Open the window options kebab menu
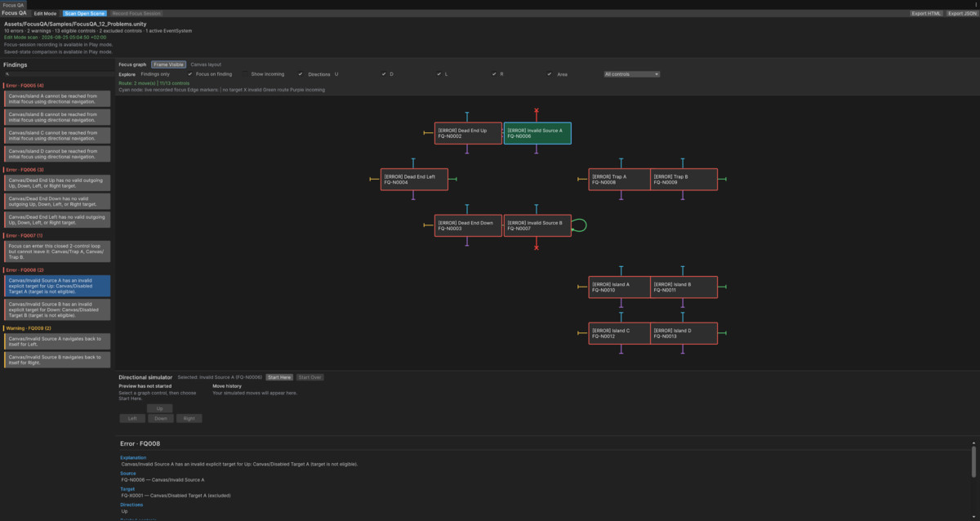This screenshot has width=980, height=521. coord(976,5)
